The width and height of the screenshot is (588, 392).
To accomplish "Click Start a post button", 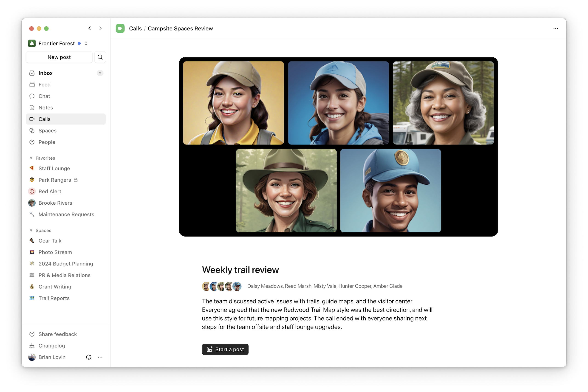I will click(225, 349).
